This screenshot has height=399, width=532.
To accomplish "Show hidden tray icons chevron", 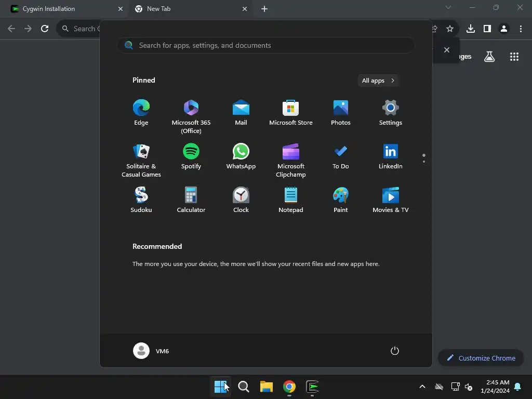I will (x=422, y=387).
